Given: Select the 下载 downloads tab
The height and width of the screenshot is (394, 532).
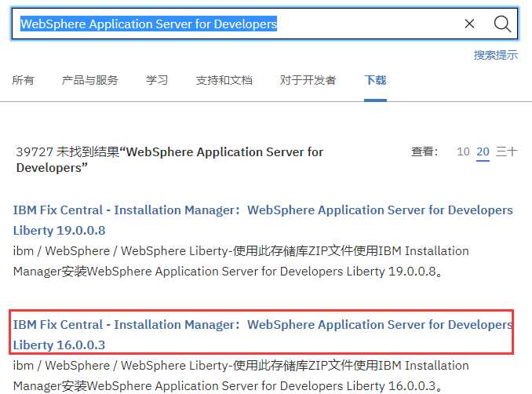Looking at the screenshot, I should (375, 80).
